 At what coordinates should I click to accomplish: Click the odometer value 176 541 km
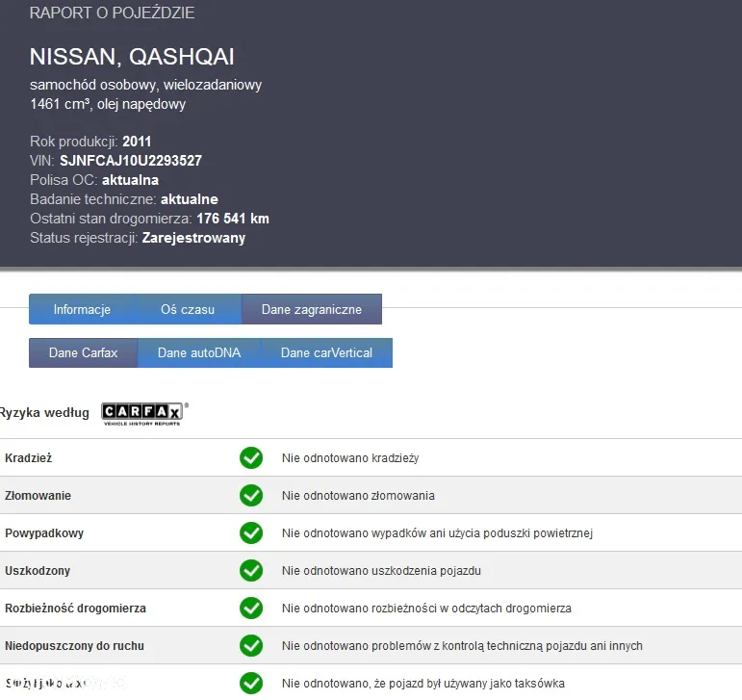233,219
